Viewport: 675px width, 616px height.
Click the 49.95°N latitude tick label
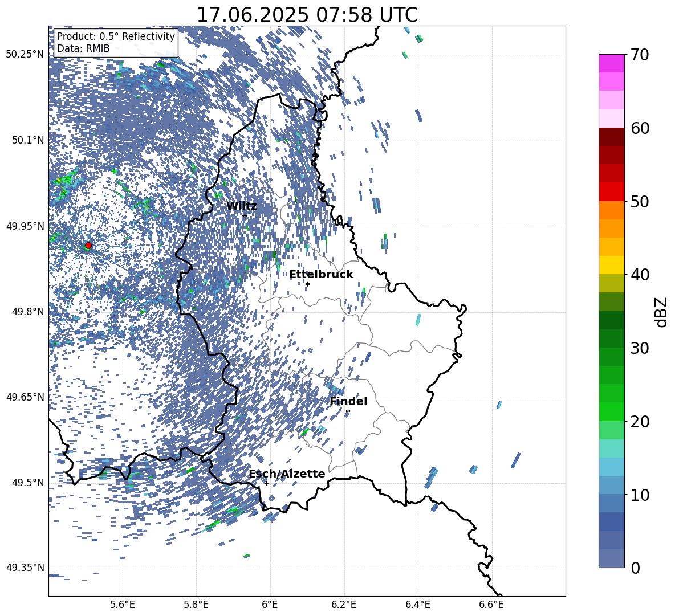(25, 226)
